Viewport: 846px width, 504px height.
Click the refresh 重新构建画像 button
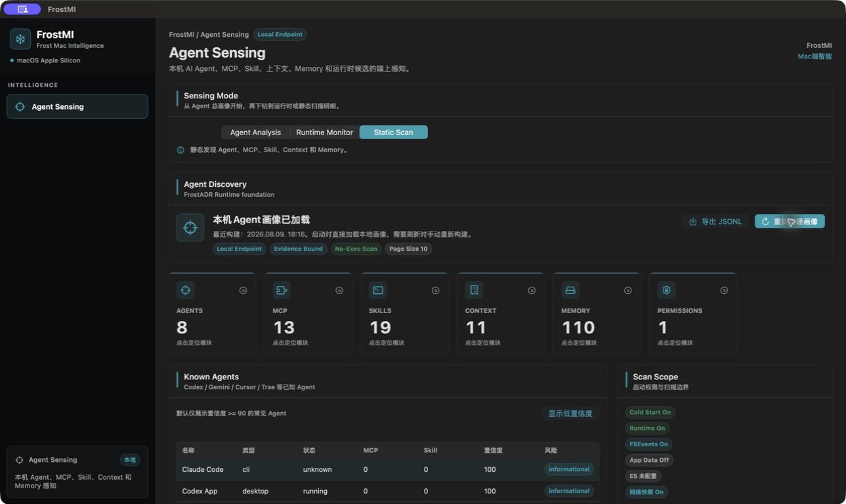point(790,221)
